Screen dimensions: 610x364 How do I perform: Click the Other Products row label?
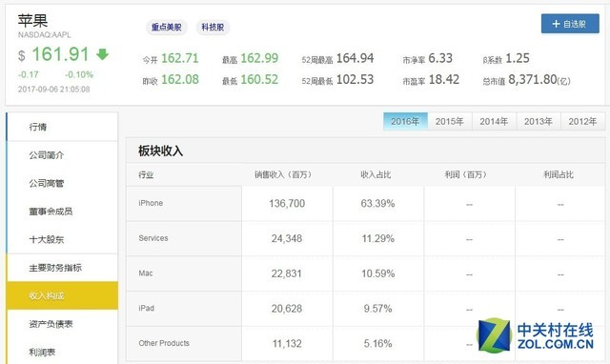point(164,343)
